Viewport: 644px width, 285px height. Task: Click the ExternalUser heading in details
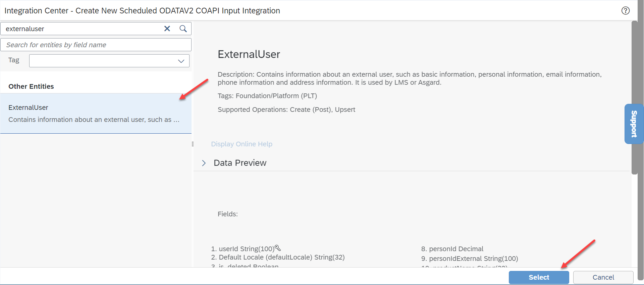[x=249, y=54]
